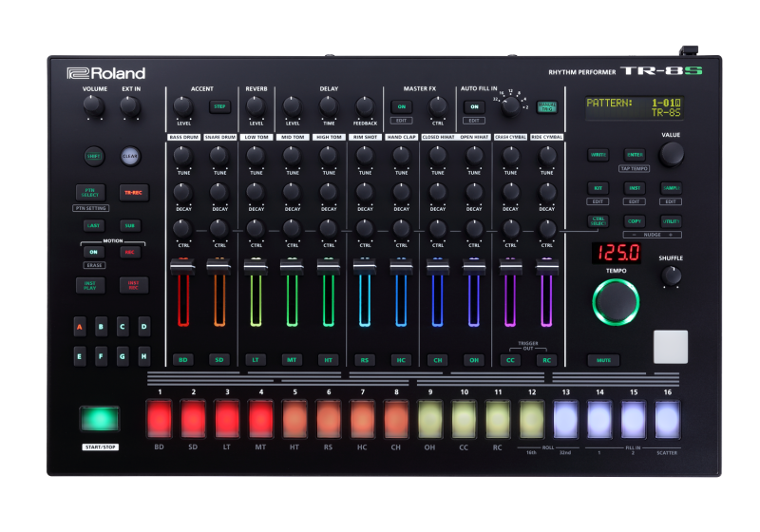Click the large green-ringed TEMPO dial
760x532 pixels.
(616, 302)
